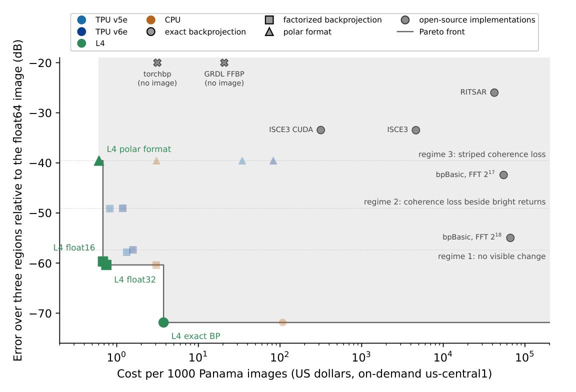The height and width of the screenshot is (392, 576).
Task: Click the Pareto front legend line
Action: coord(405,31)
